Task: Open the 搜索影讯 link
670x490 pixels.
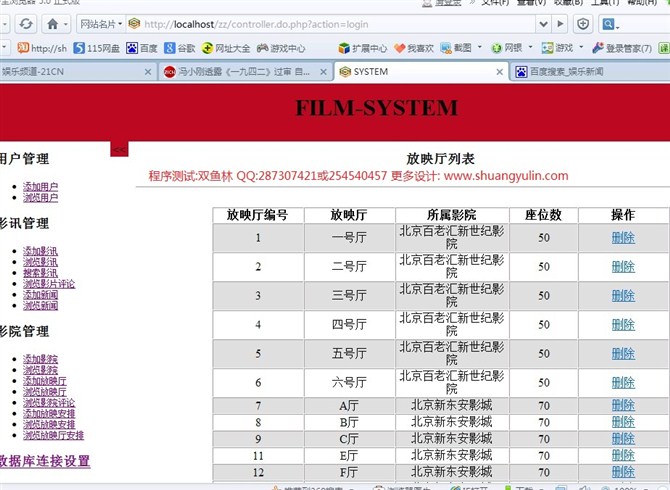Action: click(41, 273)
